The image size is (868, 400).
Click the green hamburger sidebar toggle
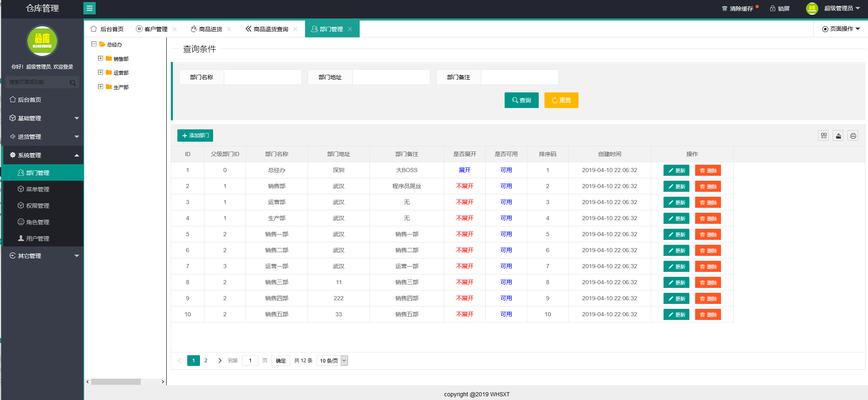[x=89, y=8]
